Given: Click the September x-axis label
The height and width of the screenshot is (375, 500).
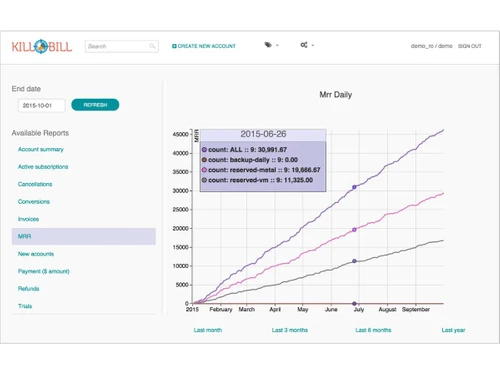Looking at the screenshot, I should click(416, 309).
